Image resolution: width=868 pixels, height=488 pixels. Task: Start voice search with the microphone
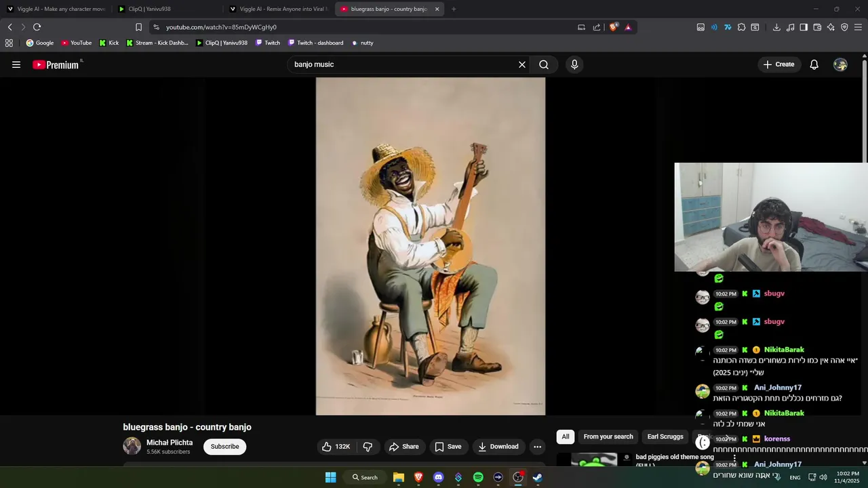(574, 64)
